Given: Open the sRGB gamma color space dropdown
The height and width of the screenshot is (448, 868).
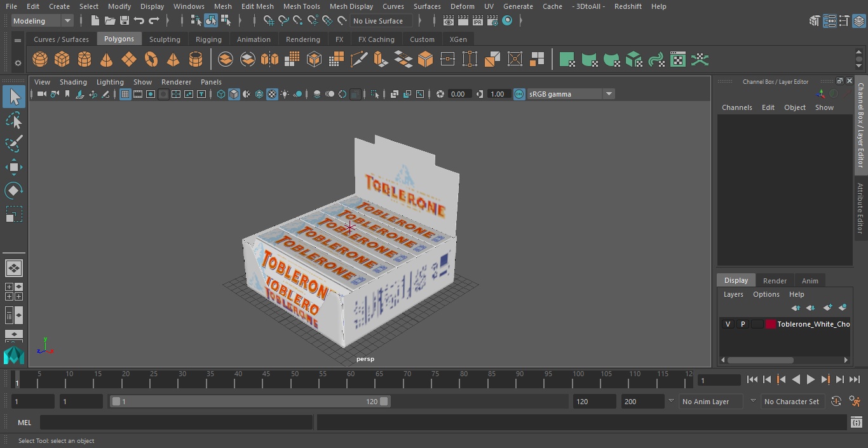Looking at the screenshot, I should [571, 94].
